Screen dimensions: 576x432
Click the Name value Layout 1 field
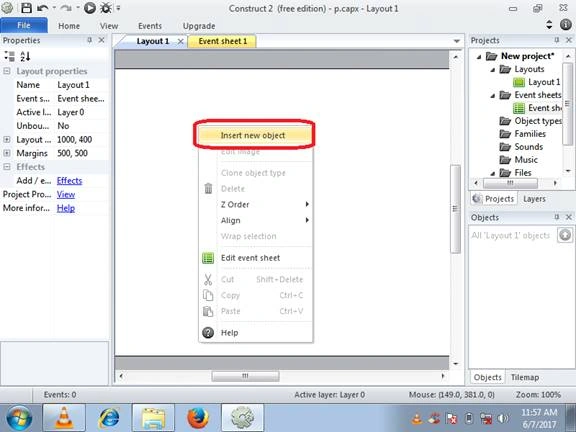tap(82, 85)
